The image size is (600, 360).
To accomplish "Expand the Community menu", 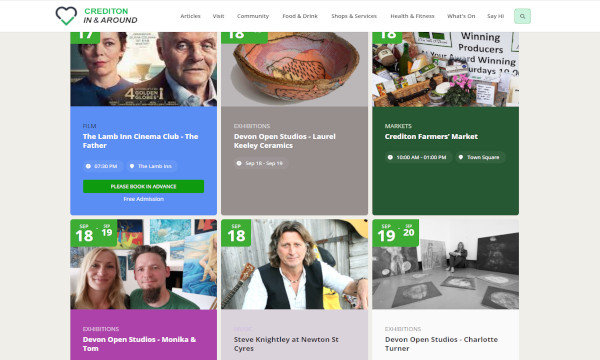I will point(253,16).
